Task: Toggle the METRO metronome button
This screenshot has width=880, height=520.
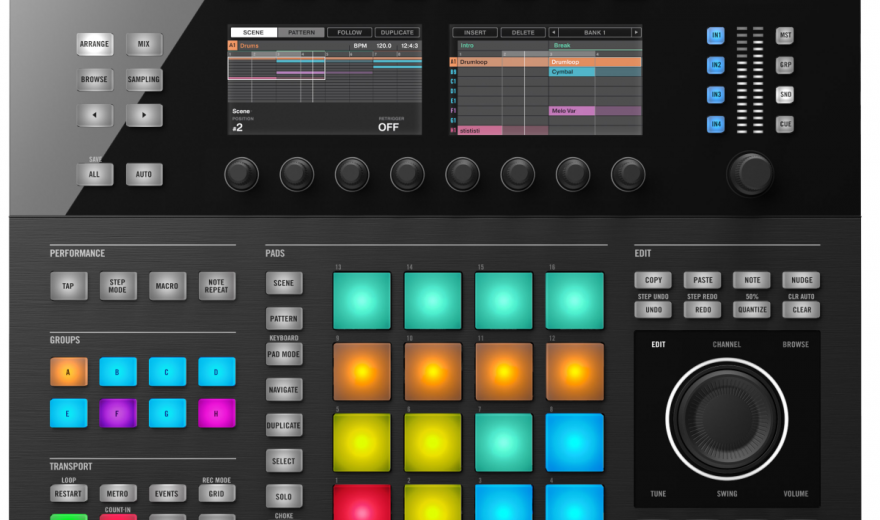Action: coord(118,494)
